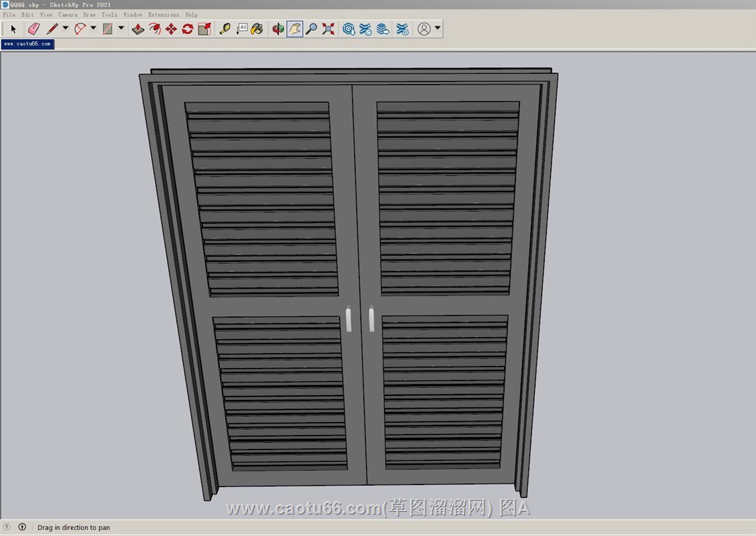
Task: Open the View menu
Action: tap(46, 15)
